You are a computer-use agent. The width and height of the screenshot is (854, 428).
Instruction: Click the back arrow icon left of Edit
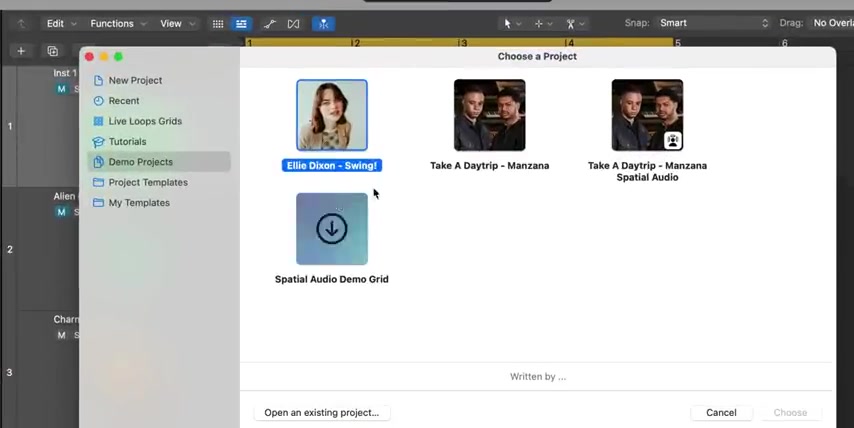click(x=21, y=24)
